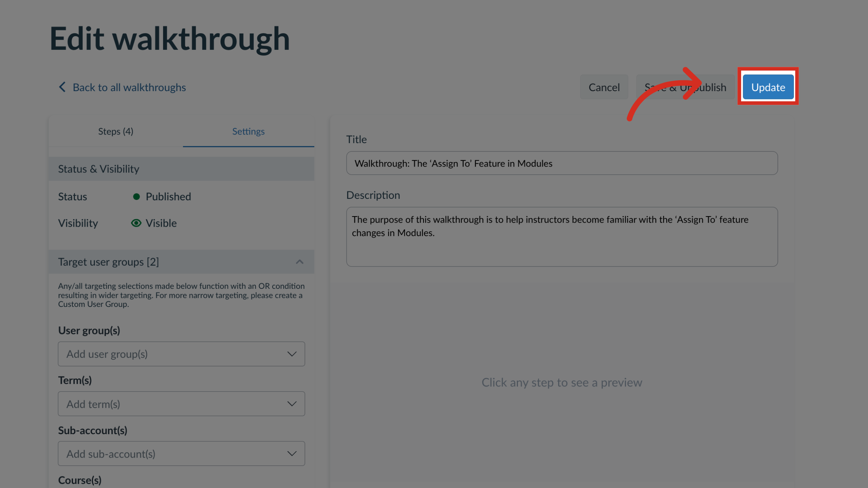
Task: Select the Settings tab
Action: click(x=248, y=131)
